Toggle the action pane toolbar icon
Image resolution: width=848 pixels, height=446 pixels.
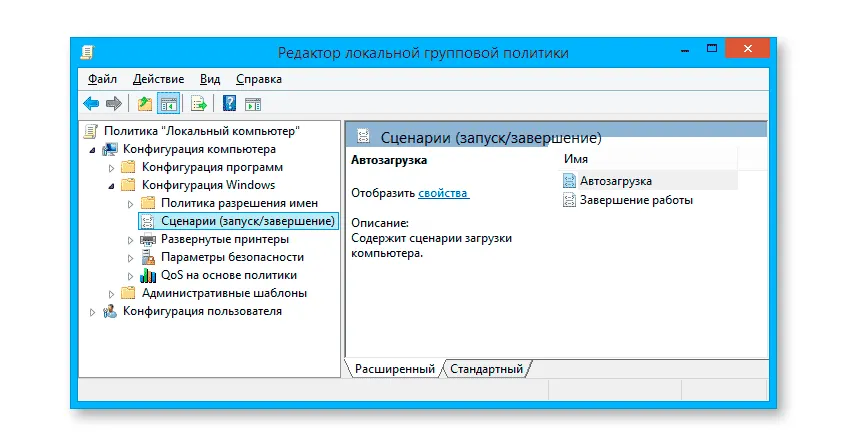253,104
